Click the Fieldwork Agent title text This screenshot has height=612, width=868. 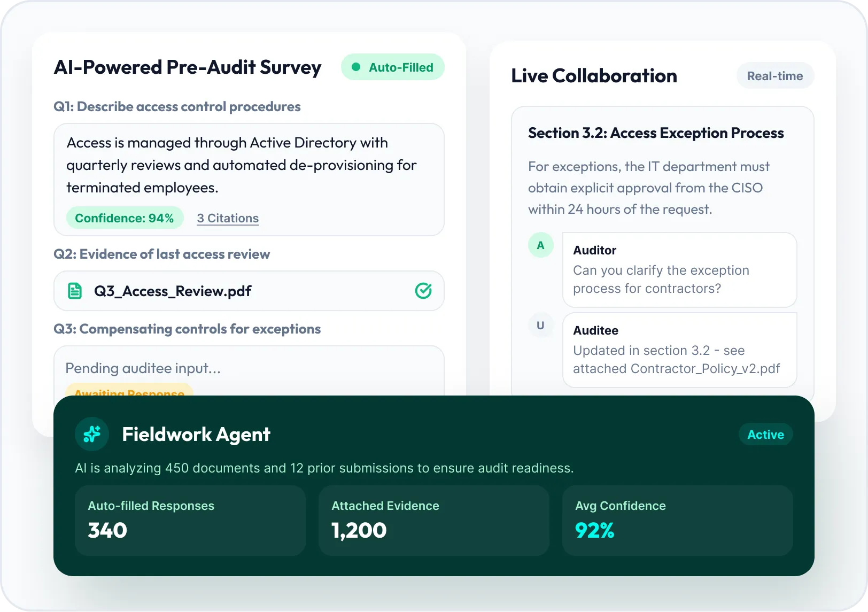point(196,435)
